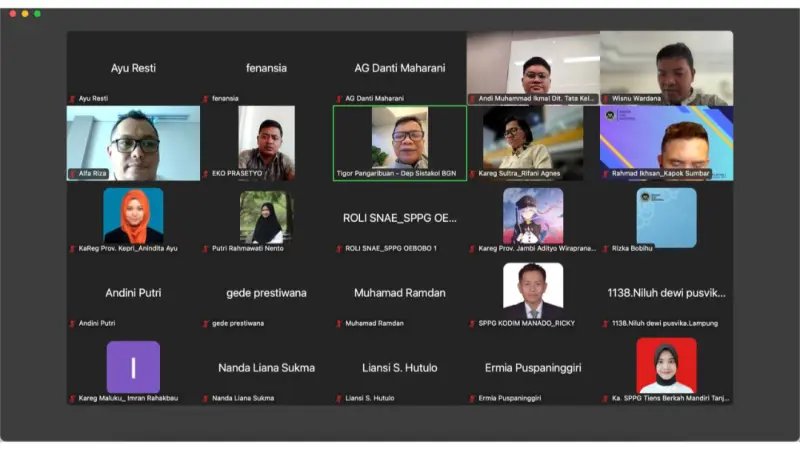Click muted mic icon next to AG Danti Maharani

pyautogui.click(x=340, y=99)
